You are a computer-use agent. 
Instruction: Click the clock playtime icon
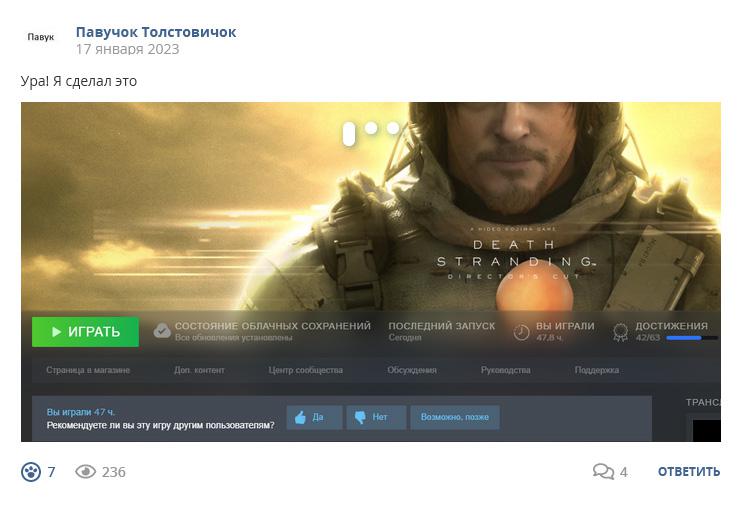[521, 332]
